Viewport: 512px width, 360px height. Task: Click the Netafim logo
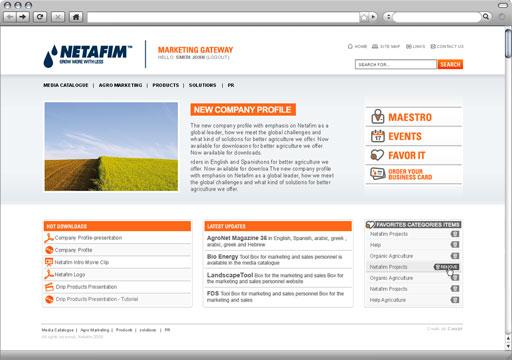tap(88, 56)
